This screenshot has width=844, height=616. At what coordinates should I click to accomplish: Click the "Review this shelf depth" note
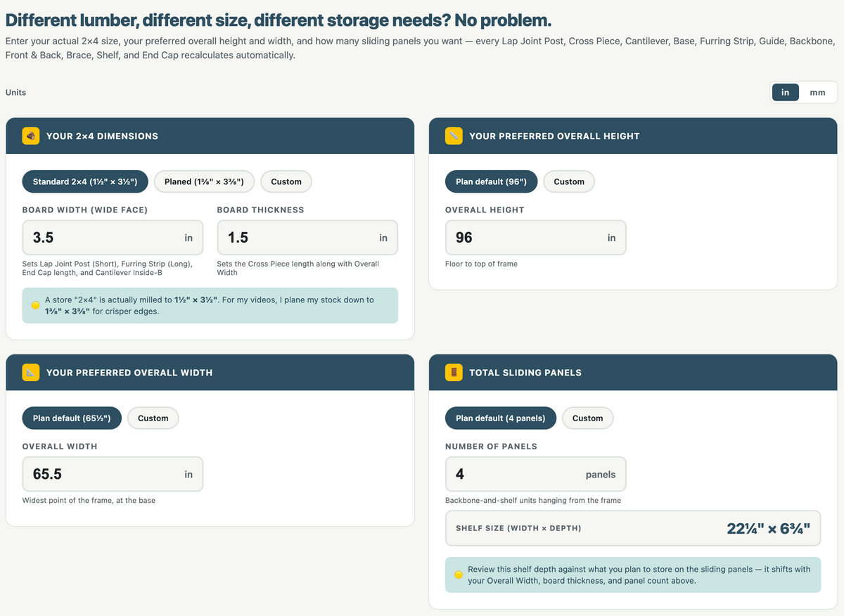click(x=633, y=575)
